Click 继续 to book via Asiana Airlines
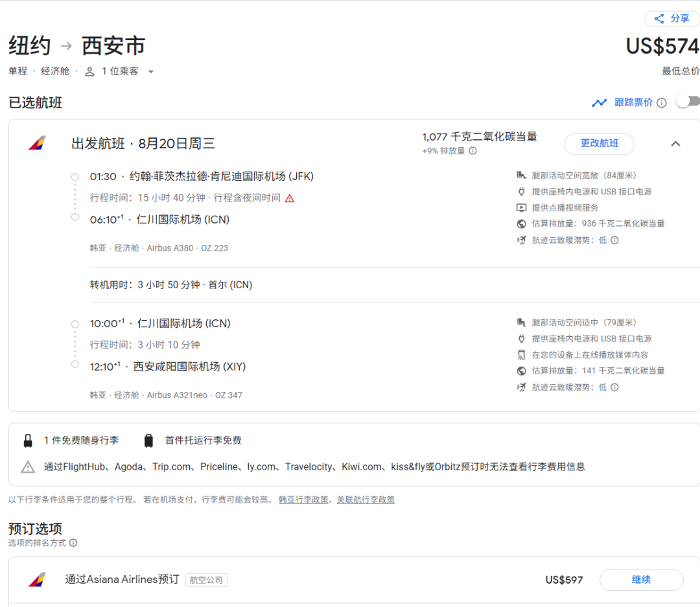The height and width of the screenshot is (607, 700). point(640,580)
